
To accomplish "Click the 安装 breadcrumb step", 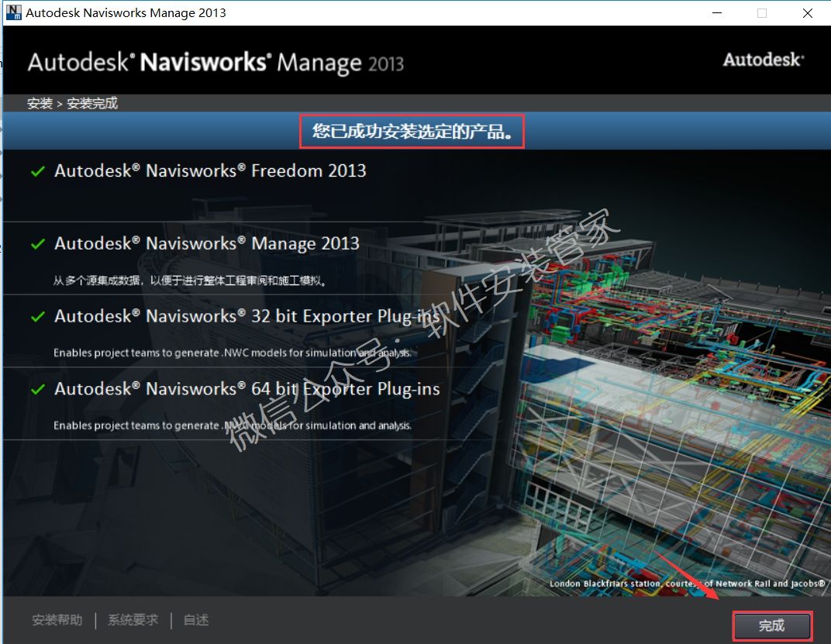I will point(40,104).
